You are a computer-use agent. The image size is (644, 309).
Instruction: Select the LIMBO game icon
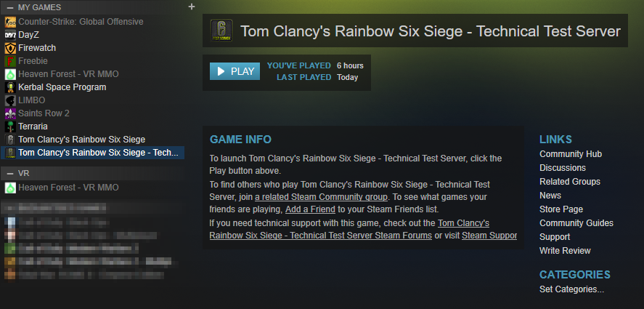(10, 100)
